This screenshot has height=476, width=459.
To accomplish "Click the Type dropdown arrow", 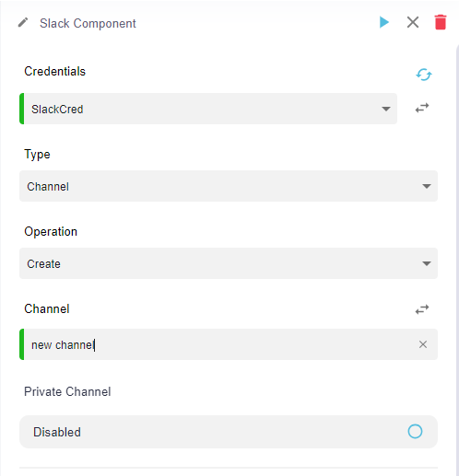I will coord(427,186).
